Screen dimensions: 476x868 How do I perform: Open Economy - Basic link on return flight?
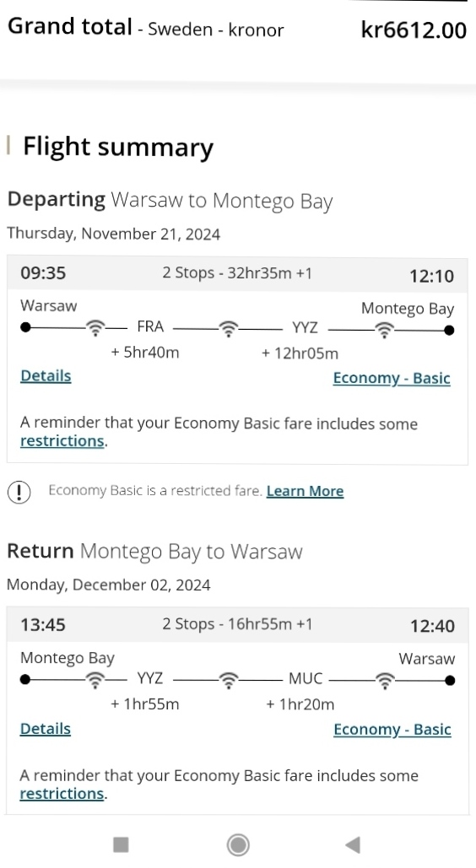[392, 730]
